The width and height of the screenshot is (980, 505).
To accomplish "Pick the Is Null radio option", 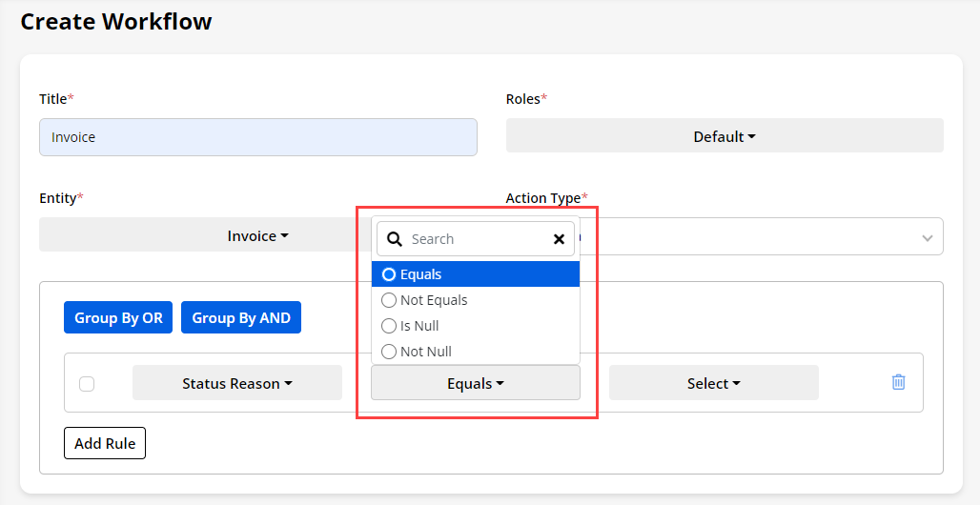I will click(x=389, y=326).
